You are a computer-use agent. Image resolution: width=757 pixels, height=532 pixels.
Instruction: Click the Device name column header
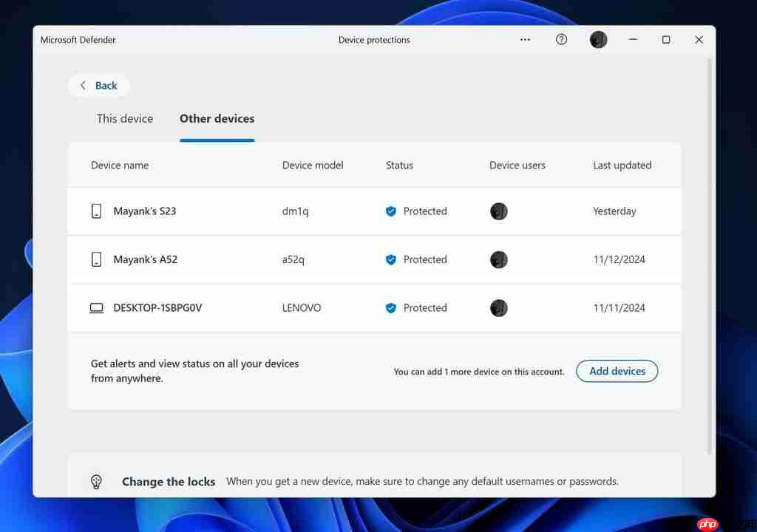[120, 165]
